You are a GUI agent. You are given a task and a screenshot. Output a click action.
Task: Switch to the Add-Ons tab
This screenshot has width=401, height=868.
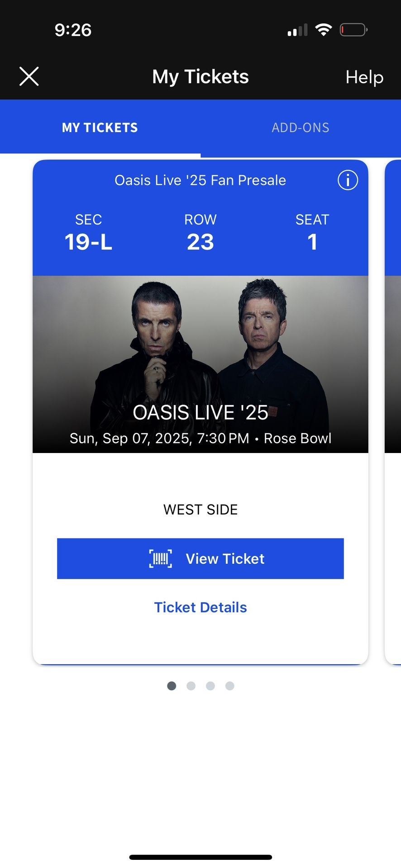(301, 127)
